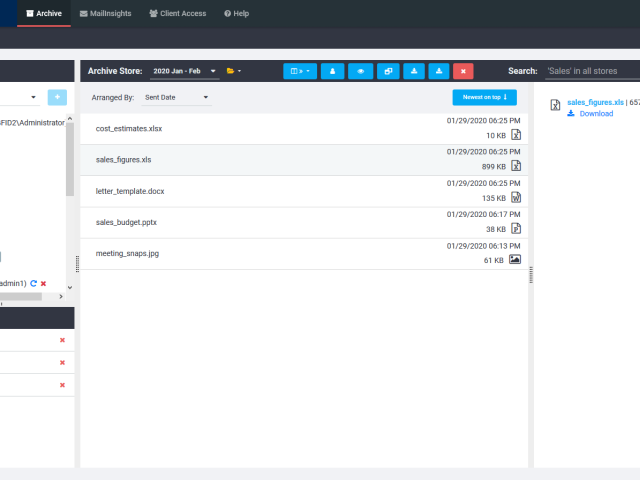Screen dimensions: 640x480
Task: Download the sales_figures.xls attachment
Action: click(595, 114)
